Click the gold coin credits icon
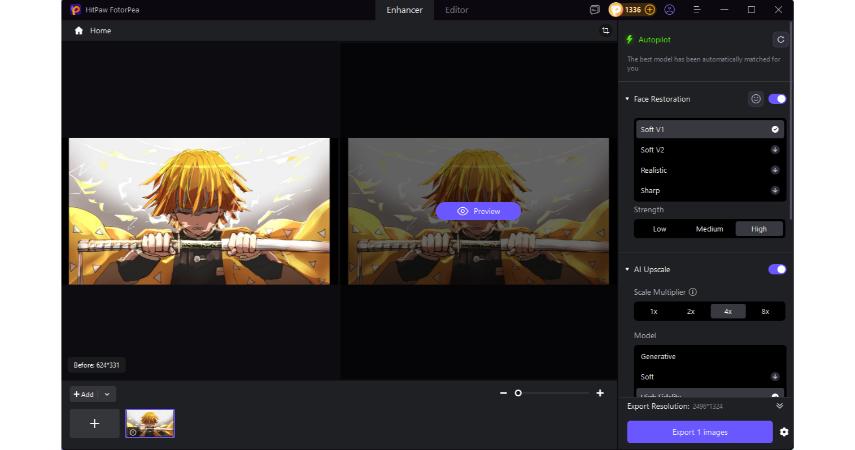Screen dimensions: 855x450 tap(616, 10)
